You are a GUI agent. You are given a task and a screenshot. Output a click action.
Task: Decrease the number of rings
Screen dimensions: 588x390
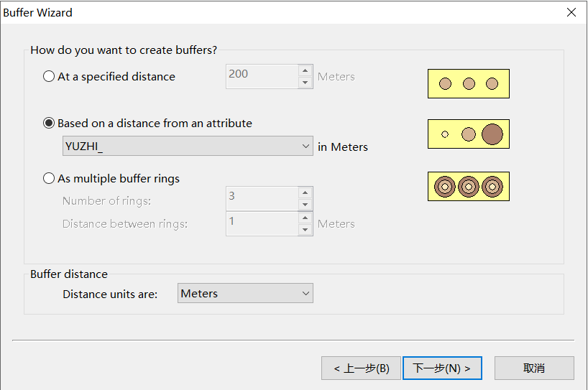pyautogui.click(x=306, y=205)
